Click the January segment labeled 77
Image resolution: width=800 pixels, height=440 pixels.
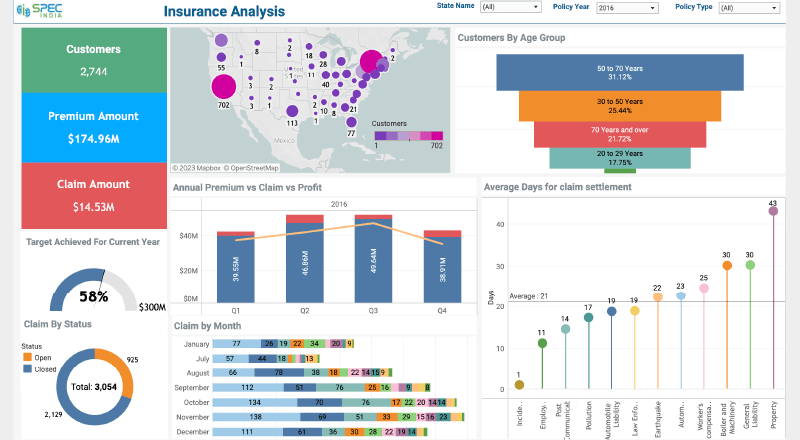tap(237, 344)
